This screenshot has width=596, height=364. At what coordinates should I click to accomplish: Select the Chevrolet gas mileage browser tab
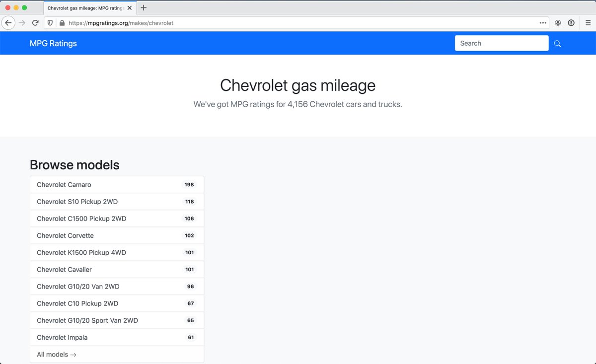click(89, 8)
